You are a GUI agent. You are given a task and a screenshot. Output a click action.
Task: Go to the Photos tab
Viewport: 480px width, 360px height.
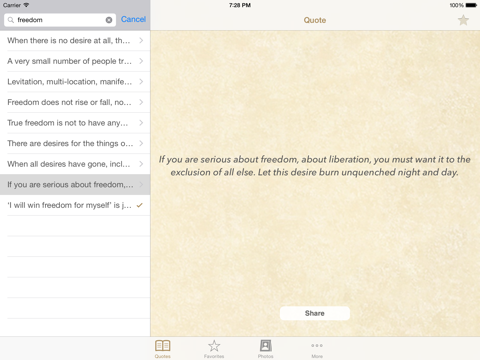pos(266,349)
